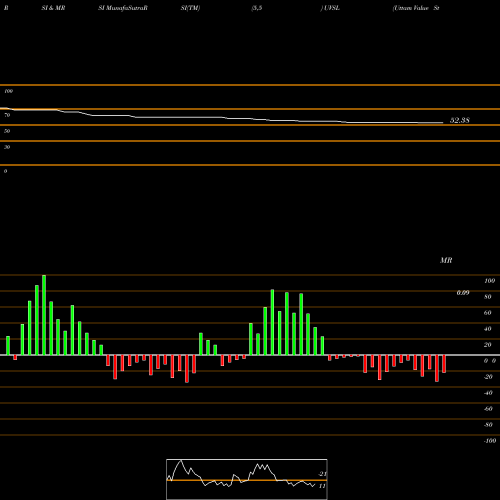Select the 70 level label on RSI axis
Screen dimensions: 500x500
pos(7,115)
